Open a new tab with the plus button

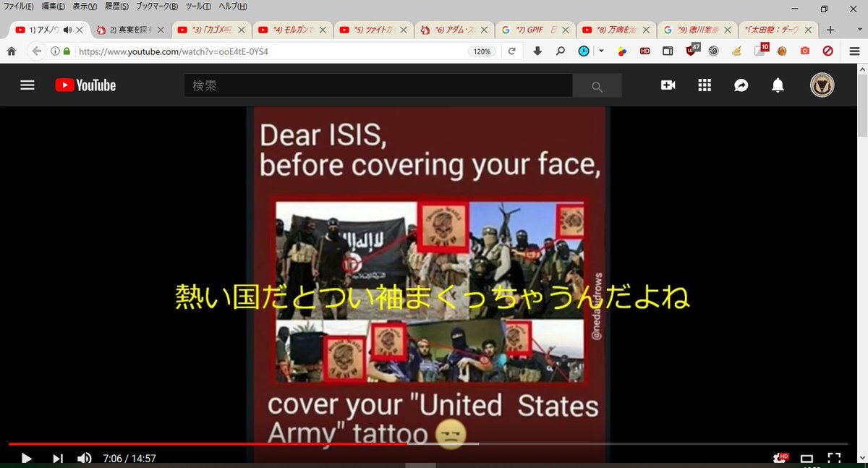point(830,30)
